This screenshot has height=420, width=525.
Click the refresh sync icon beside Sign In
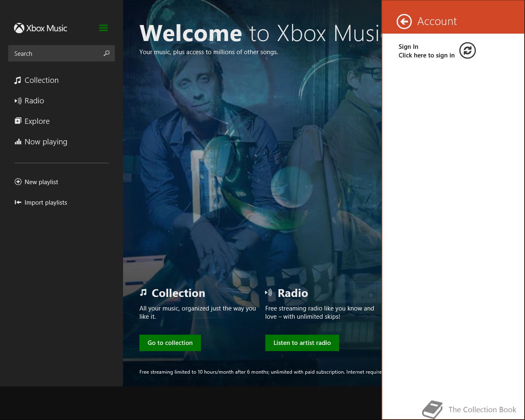(x=468, y=50)
